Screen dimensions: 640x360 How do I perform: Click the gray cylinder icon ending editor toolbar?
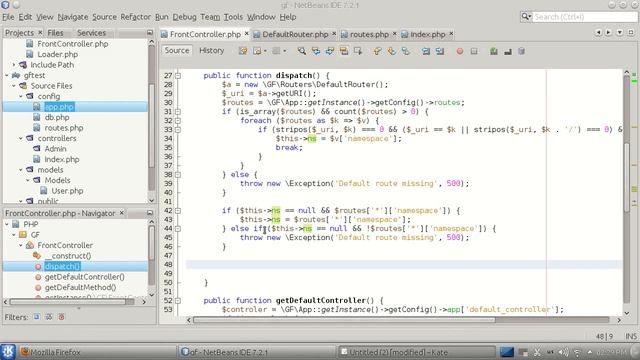click(521, 51)
